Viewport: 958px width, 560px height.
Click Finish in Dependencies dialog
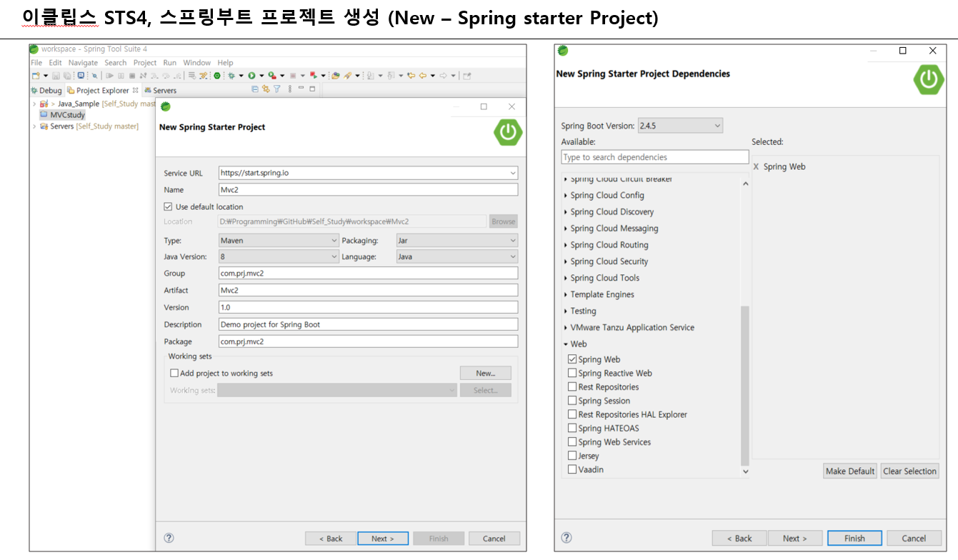[x=854, y=539]
